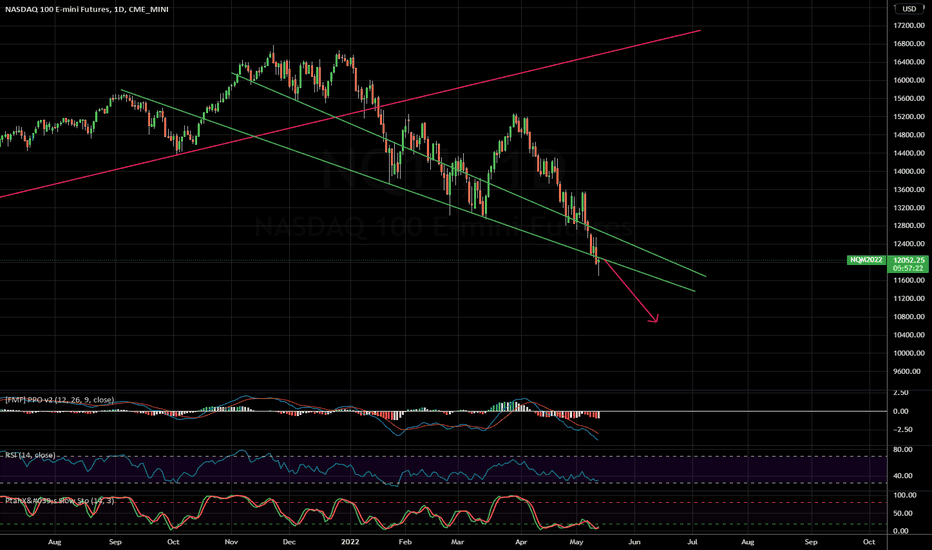This screenshot has height=550, width=932.
Task: Click the 9600.00 price axis label
Action: [907, 372]
